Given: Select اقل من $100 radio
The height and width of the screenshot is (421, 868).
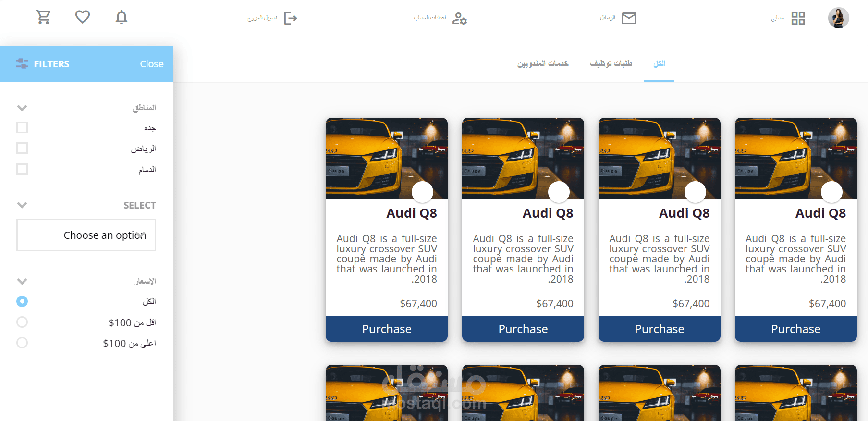Looking at the screenshot, I should 22,322.
